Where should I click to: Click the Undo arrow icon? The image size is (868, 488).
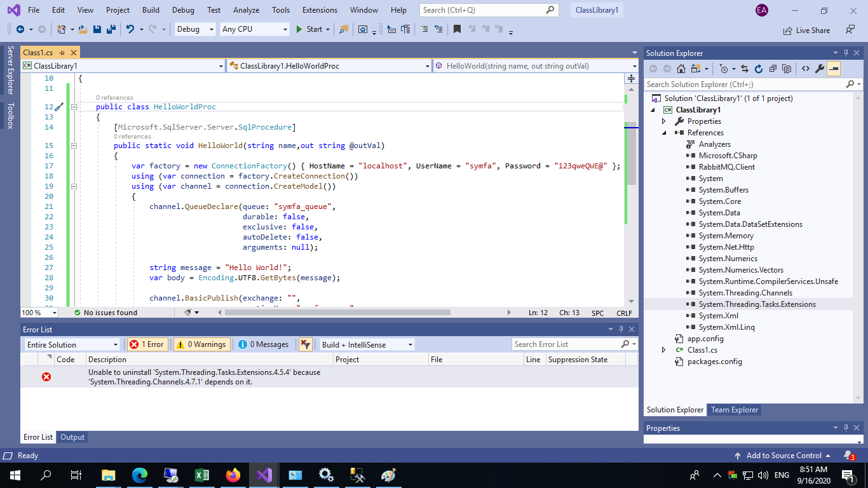(130, 29)
